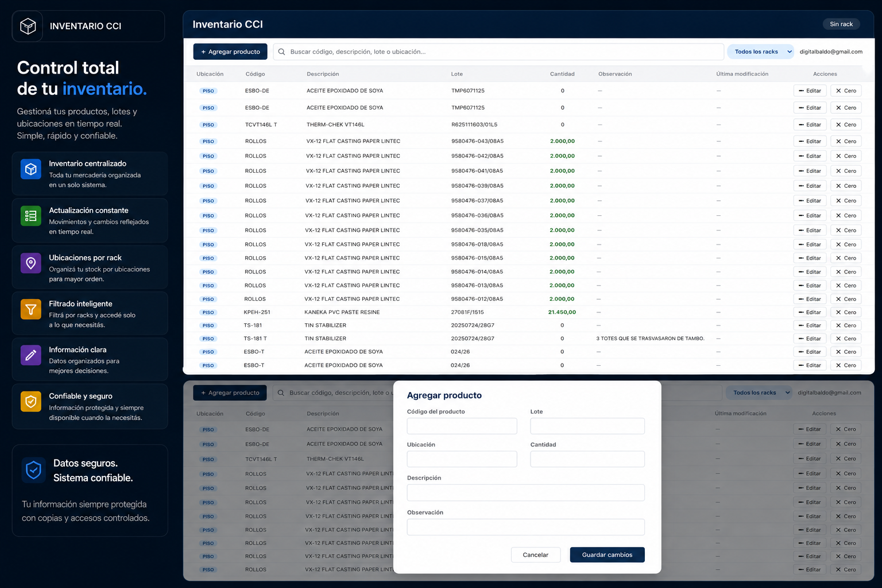The height and width of the screenshot is (588, 882).
Task: Click Agregar producto in the top toolbar
Action: point(230,52)
